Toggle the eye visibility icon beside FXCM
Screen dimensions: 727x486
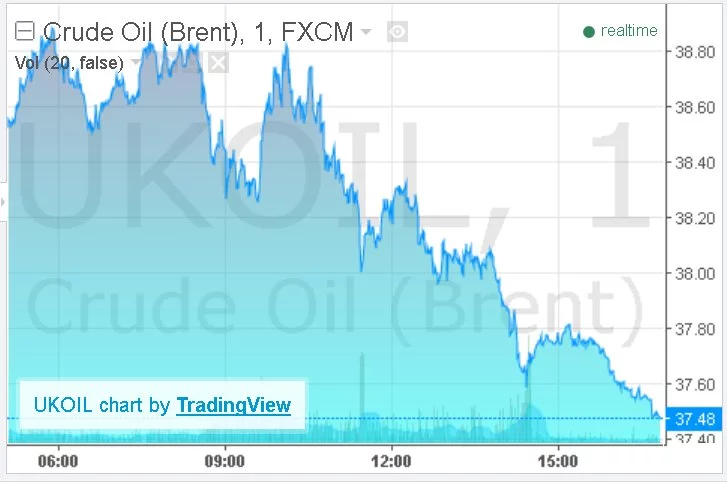397,32
